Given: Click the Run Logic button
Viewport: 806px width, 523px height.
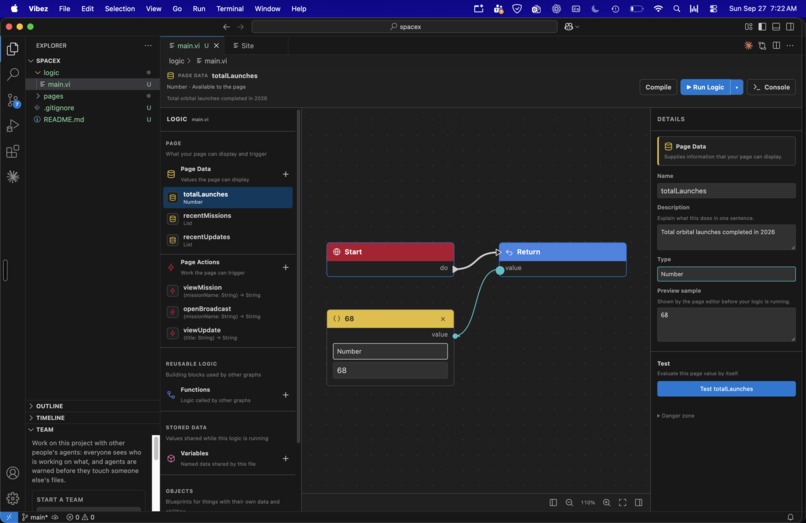Looking at the screenshot, I should click(x=705, y=87).
